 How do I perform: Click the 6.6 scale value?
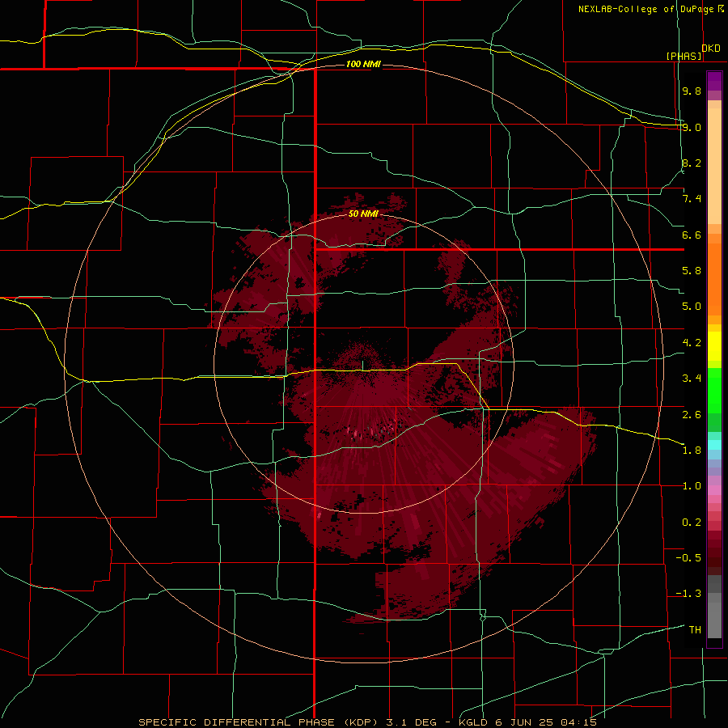click(692, 235)
